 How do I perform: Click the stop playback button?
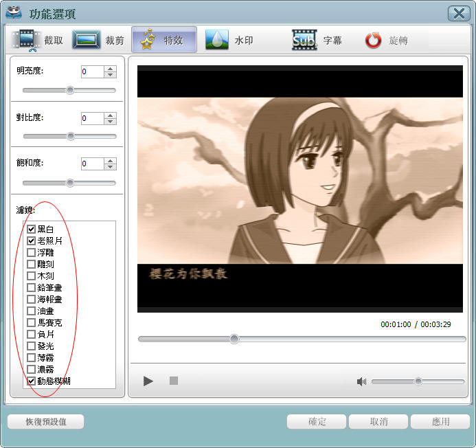click(174, 381)
